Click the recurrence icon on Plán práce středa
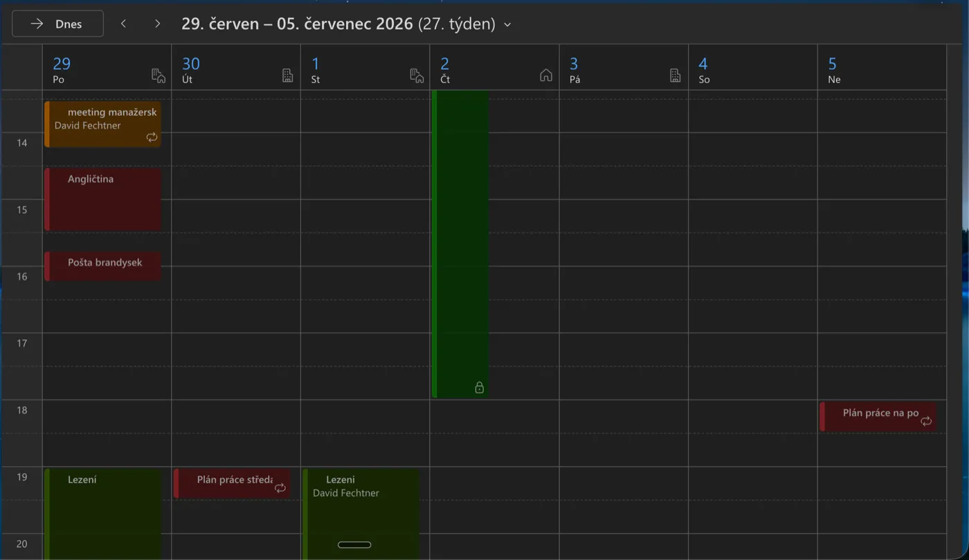969x560 pixels. click(x=280, y=488)
